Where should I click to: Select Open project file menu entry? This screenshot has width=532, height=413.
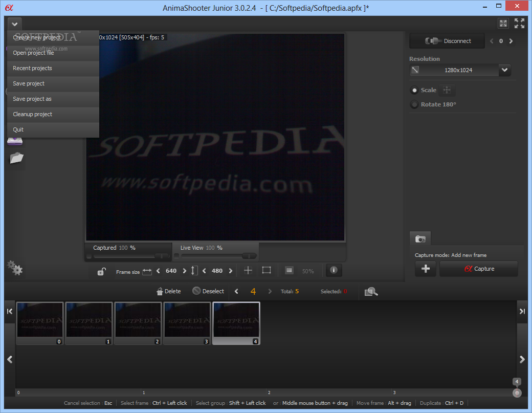tap(53, 53)
